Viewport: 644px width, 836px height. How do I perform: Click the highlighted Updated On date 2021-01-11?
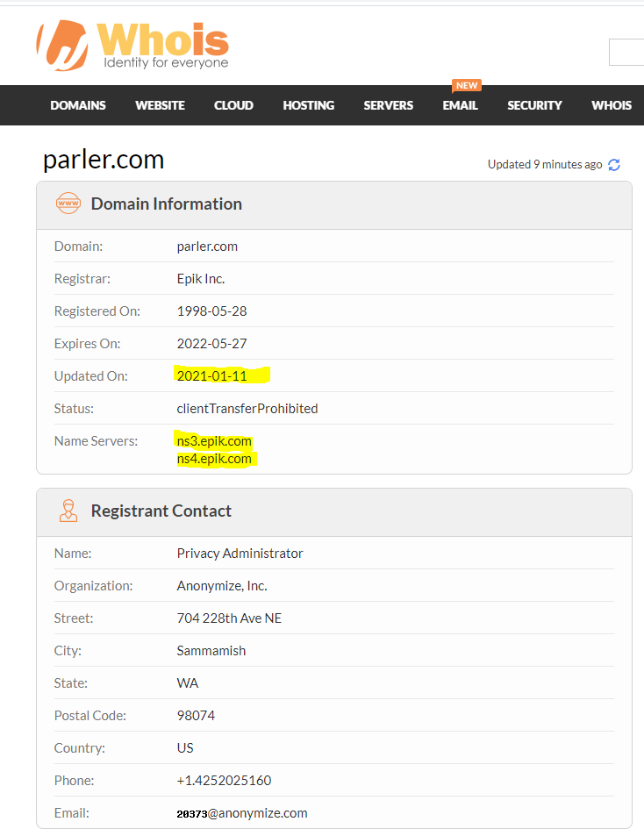coord(212,375)
